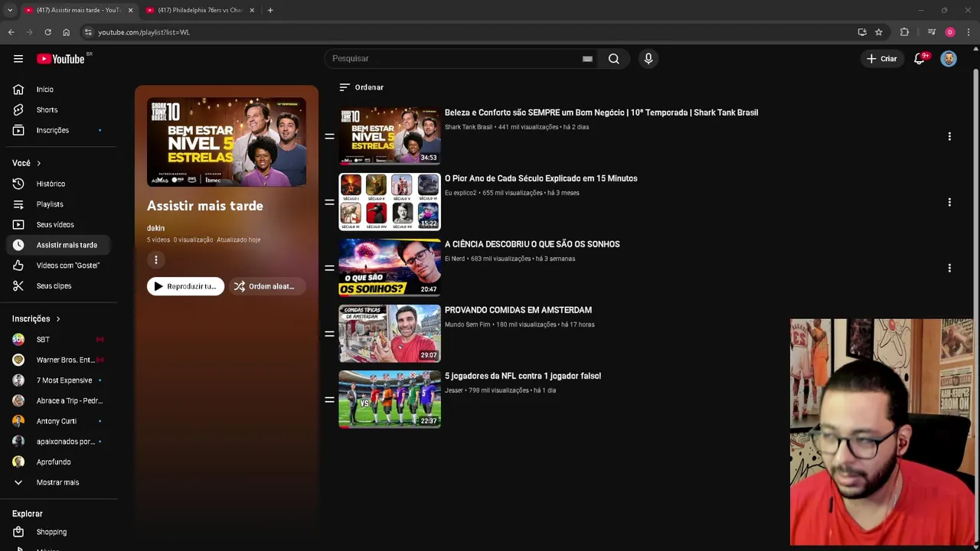Image resolution: width=980 pixels, height=551 pixels.
Task: Click drag handle of Pior Ano video
Action: [x=329, y=202]
